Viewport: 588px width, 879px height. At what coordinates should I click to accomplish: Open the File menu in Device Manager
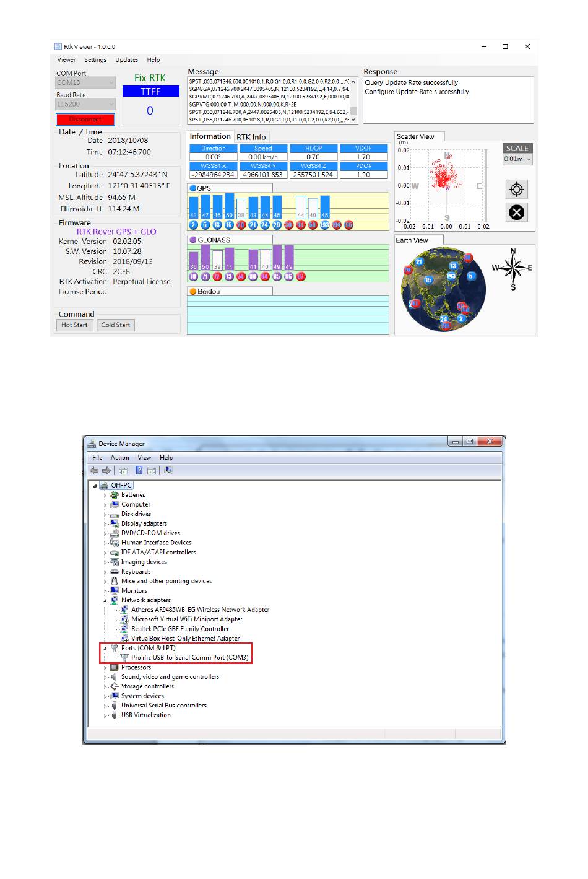click(97, 458)
